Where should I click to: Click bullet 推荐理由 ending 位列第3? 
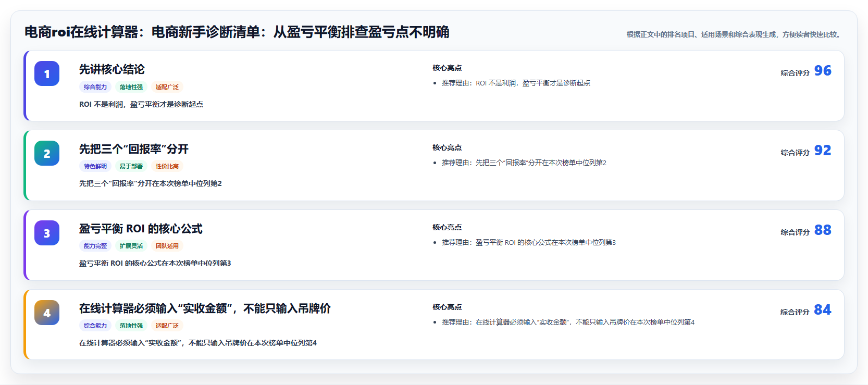(x=529, y=242)
